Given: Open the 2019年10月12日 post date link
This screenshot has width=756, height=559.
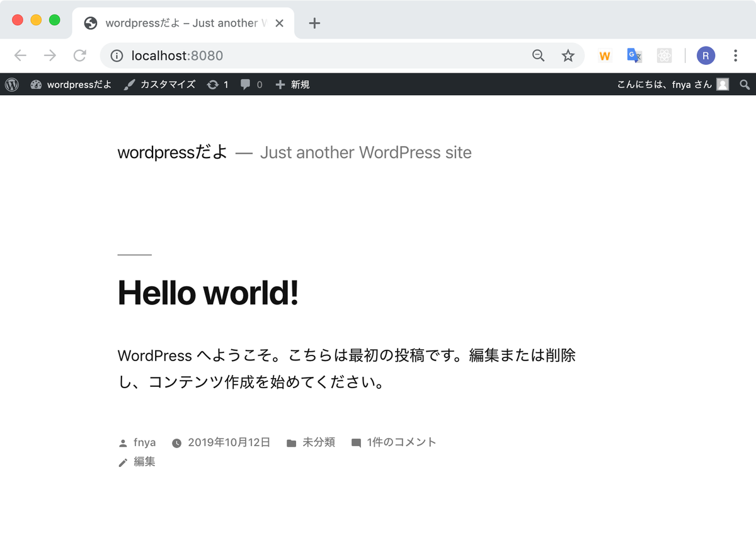Looking at the screenshot, I should click(x=229, y=442).
